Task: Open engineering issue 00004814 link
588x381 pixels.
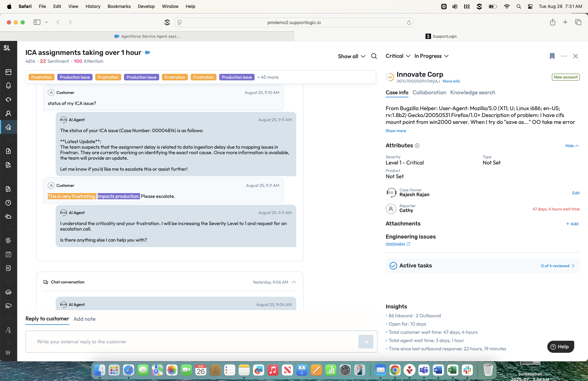Action: (x=395, y=244)
